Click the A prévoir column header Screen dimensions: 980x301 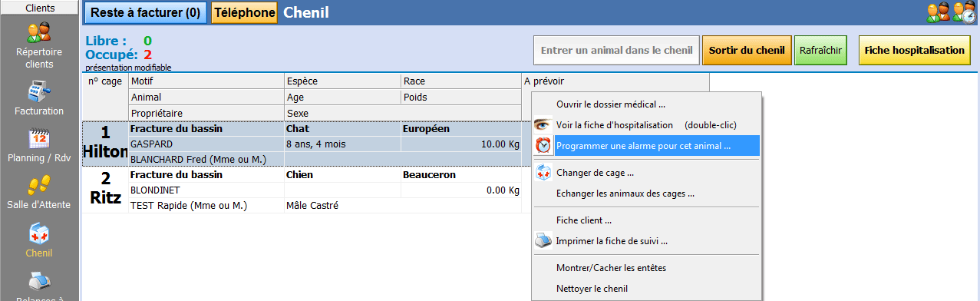click(615, 81)
